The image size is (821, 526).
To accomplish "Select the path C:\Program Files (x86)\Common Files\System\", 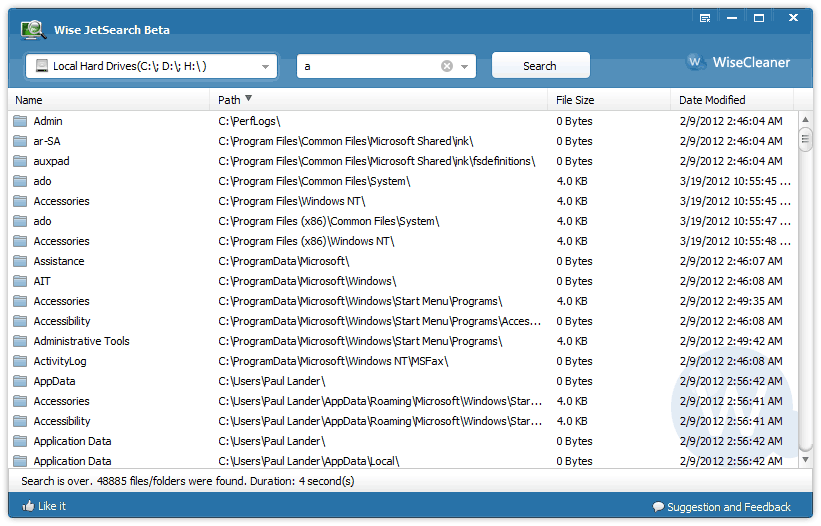I will pos(329,221).
